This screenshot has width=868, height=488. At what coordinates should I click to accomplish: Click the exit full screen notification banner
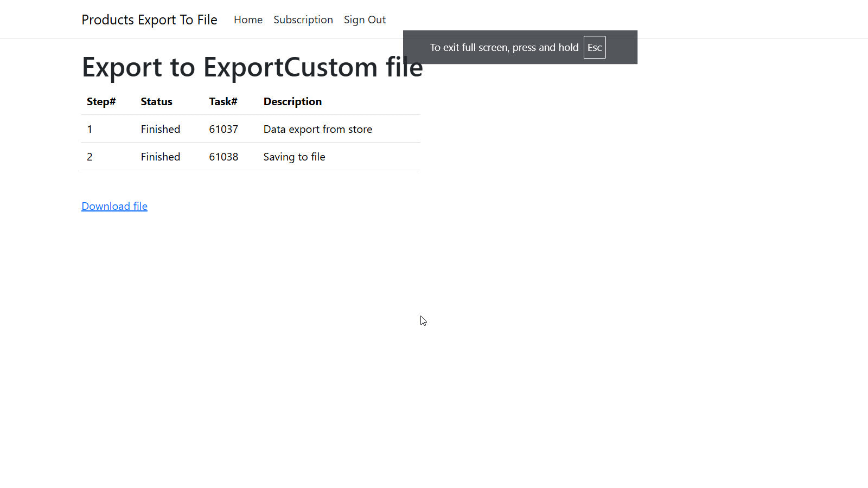pos(520,47)
